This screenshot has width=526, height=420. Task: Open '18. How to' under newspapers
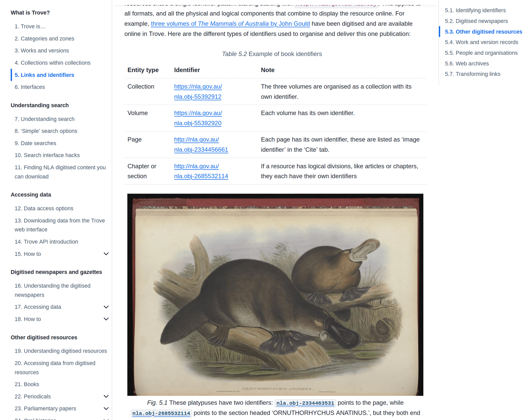click(x=28, y=319)
